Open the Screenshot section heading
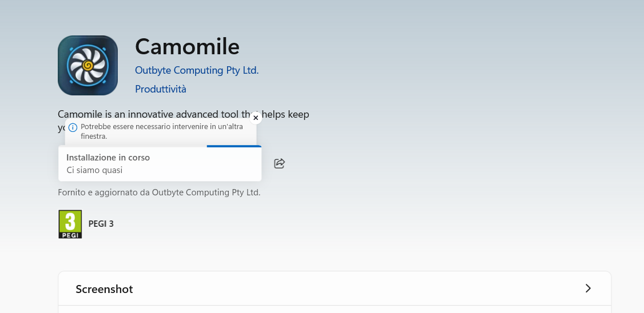 click(x=104, y=289)
